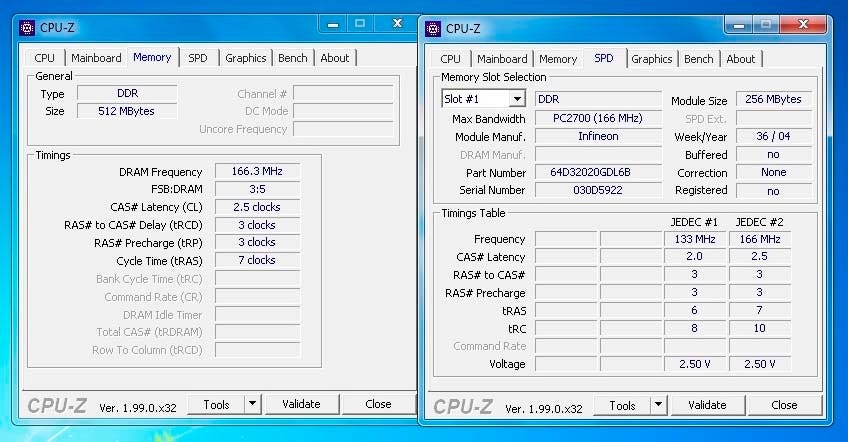Click CPU-Z app icon in right window title bar
848x442 pixels.
pos(433,29)
